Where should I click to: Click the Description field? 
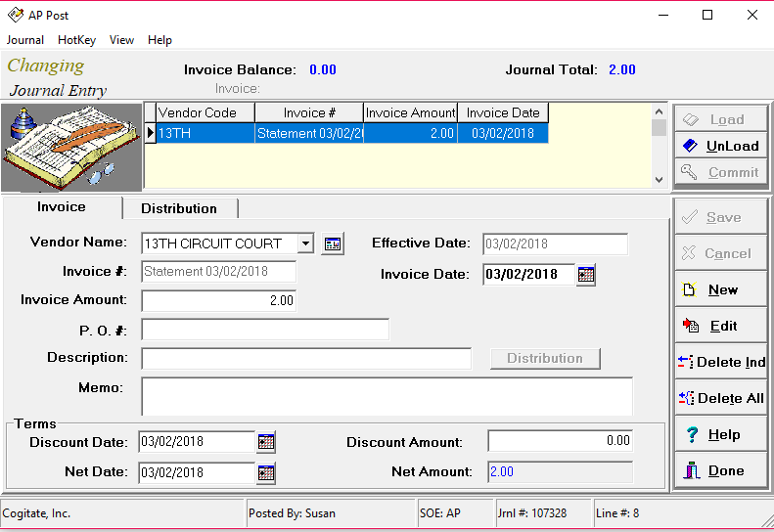coord(306,359)
